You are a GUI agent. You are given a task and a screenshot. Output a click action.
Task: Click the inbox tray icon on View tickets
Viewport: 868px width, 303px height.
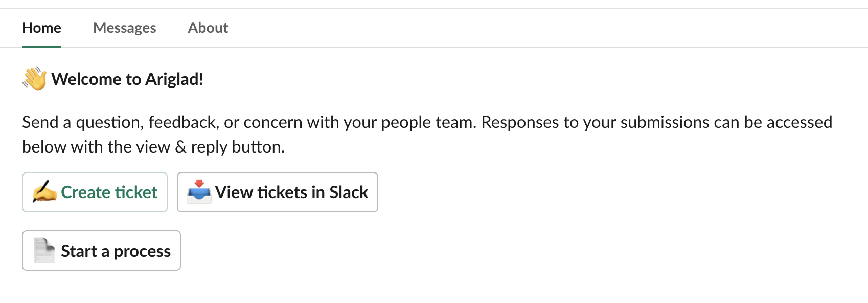coord(199,192)
